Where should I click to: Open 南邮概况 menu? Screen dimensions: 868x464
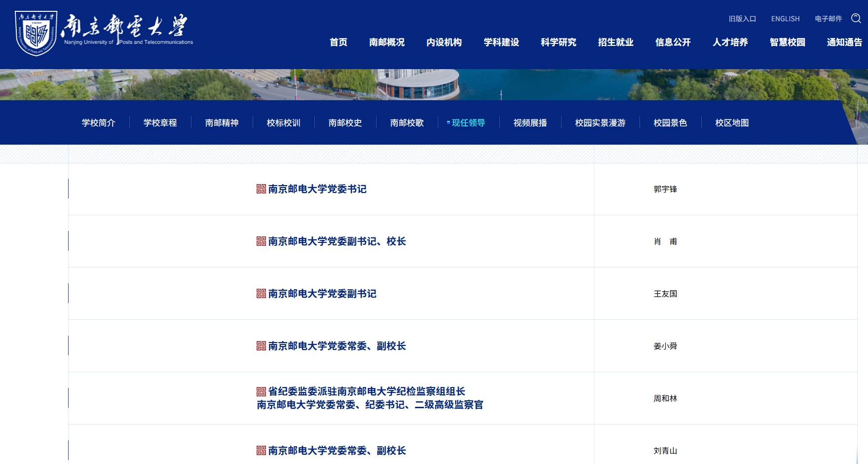pos(387,42)
